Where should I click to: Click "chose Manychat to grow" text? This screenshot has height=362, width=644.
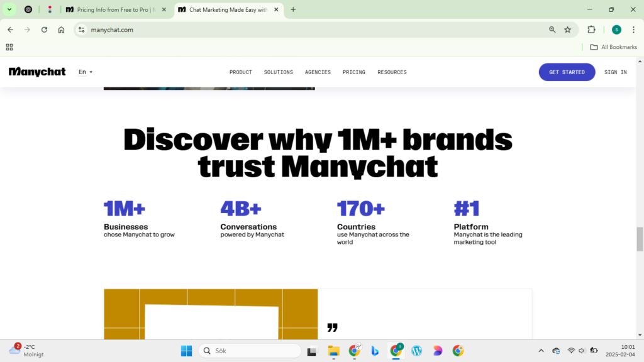139,235
